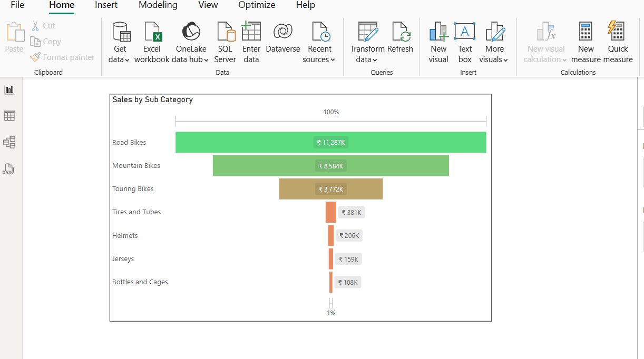
Task: Expand New visual calculation dropdown arrow
Action: (564, 60)
